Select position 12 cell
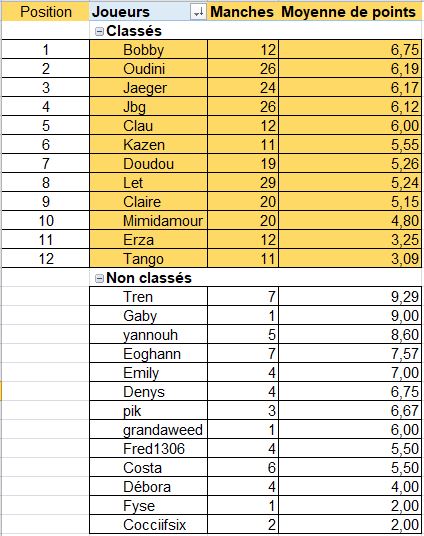424x536 pixels. pos(45,258)
